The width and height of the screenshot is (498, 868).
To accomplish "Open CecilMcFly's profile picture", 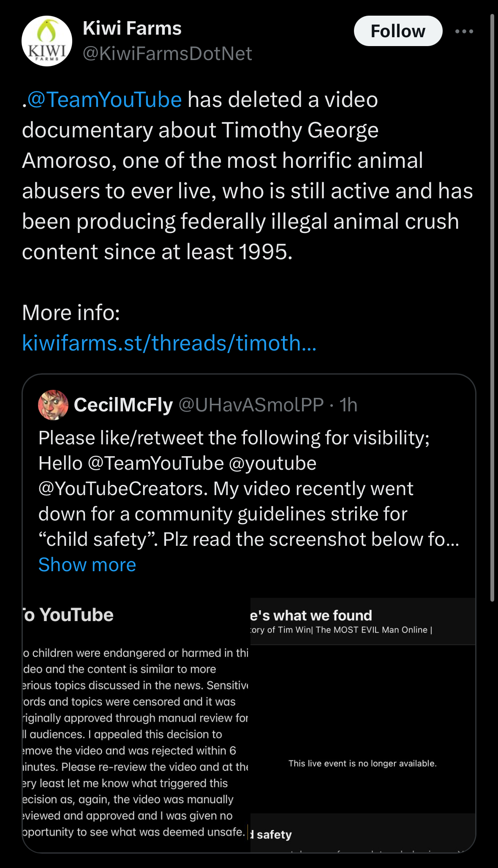I will point(53,405).
